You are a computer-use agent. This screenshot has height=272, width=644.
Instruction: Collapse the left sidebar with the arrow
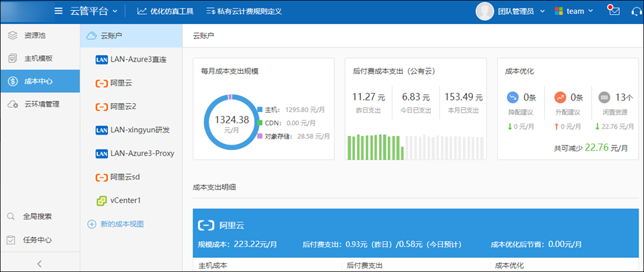(40, 263)
